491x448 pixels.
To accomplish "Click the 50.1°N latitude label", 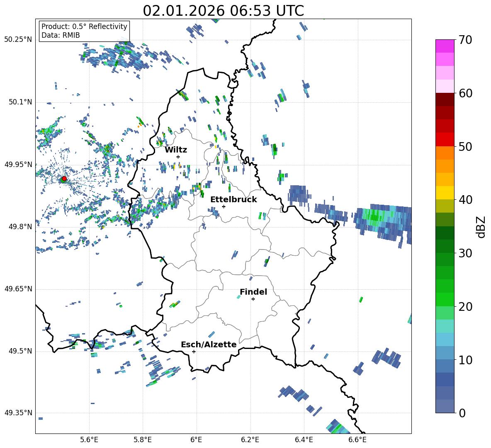I will [20, 102].
